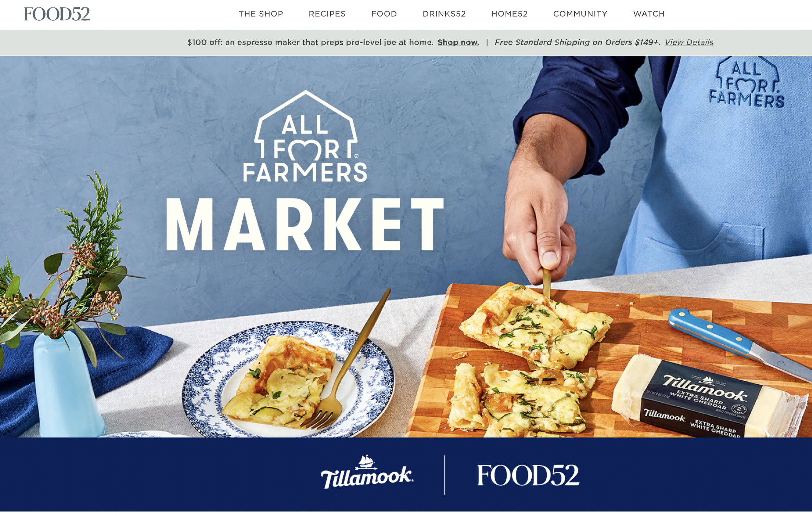The height and width of the screenshot is (516, 812).
Task: Go to DRINKS52 section
Action: (444, 14)
